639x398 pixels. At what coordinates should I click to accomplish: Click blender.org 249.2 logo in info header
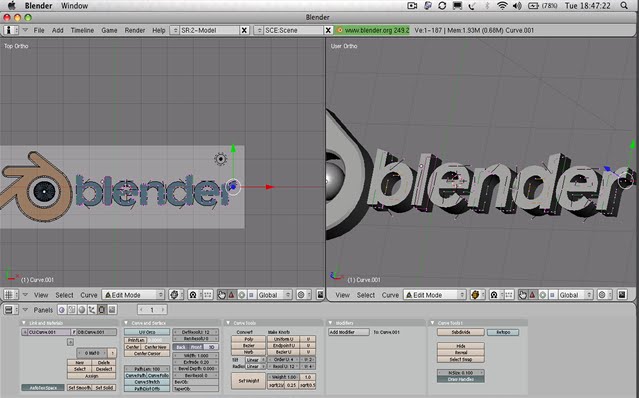(372, 30)
